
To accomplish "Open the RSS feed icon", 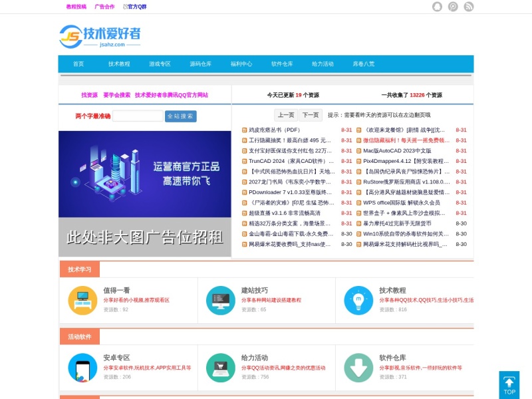I will pyautogui.click(x=469, y=7).
